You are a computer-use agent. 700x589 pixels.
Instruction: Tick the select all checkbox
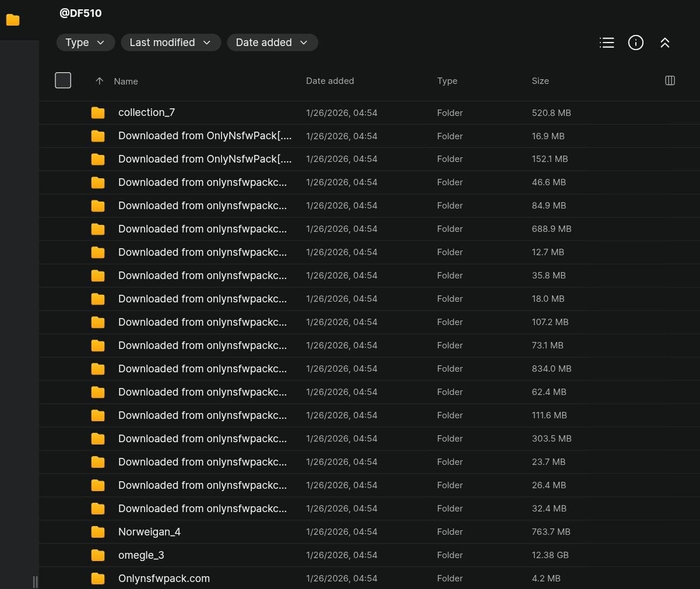(x=63, y=80)
